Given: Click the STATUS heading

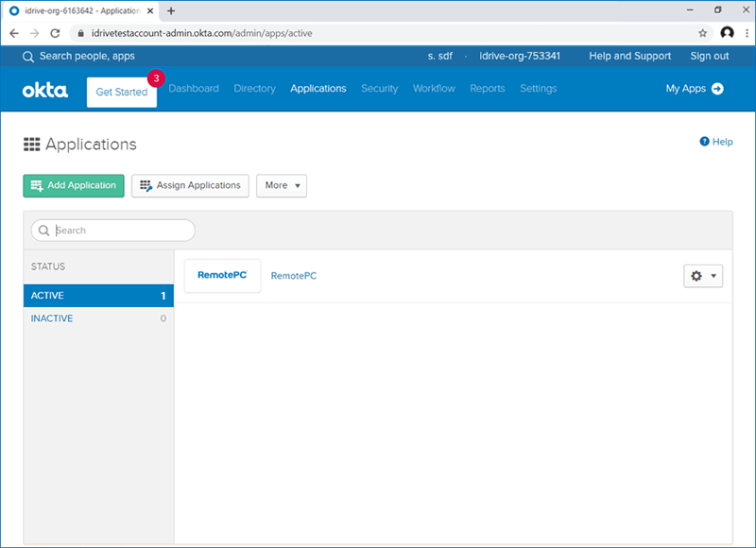Looking at the screenshot, I should pos(48,266).
